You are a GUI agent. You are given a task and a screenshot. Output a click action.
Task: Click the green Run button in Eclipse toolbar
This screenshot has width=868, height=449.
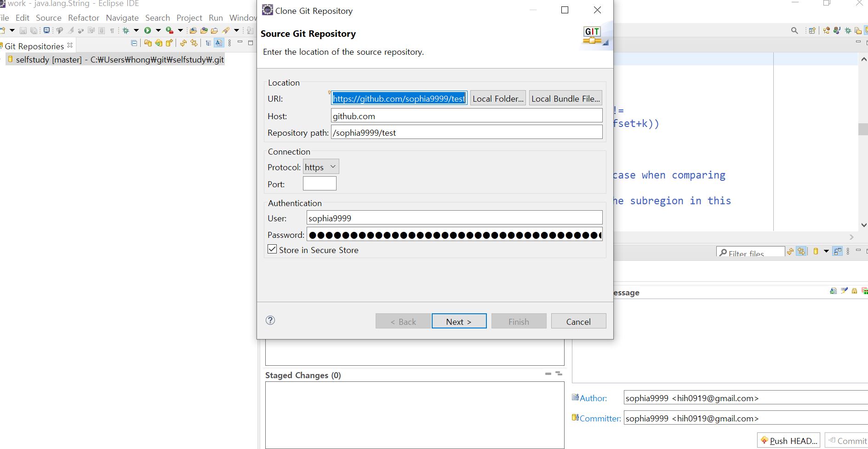click(x=148, y=30)
